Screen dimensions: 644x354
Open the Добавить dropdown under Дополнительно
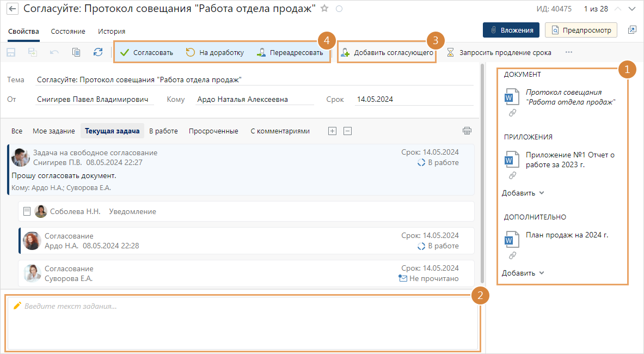point(523,273)
